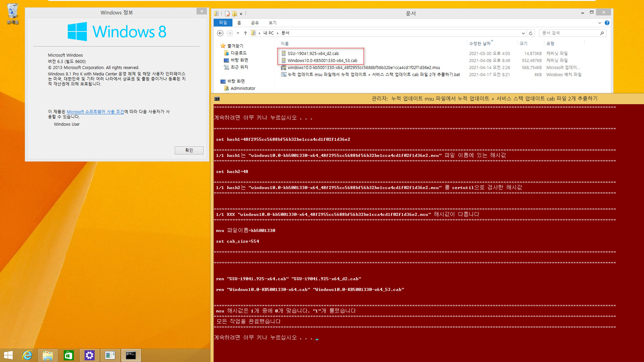Switch to the Windows info taskbar app
This screenshot has width=644, height=362.
pos(110,355)
